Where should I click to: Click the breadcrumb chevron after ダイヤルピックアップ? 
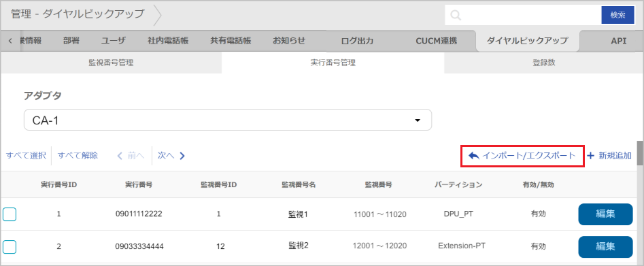coord(158,15)
